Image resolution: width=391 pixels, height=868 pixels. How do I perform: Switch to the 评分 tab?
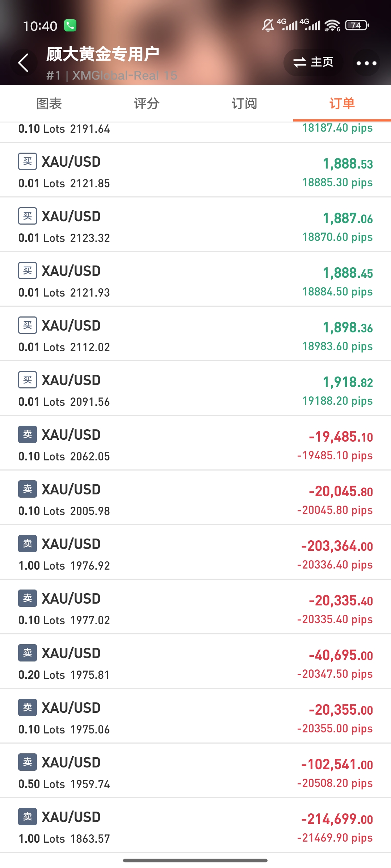(147, 104)
